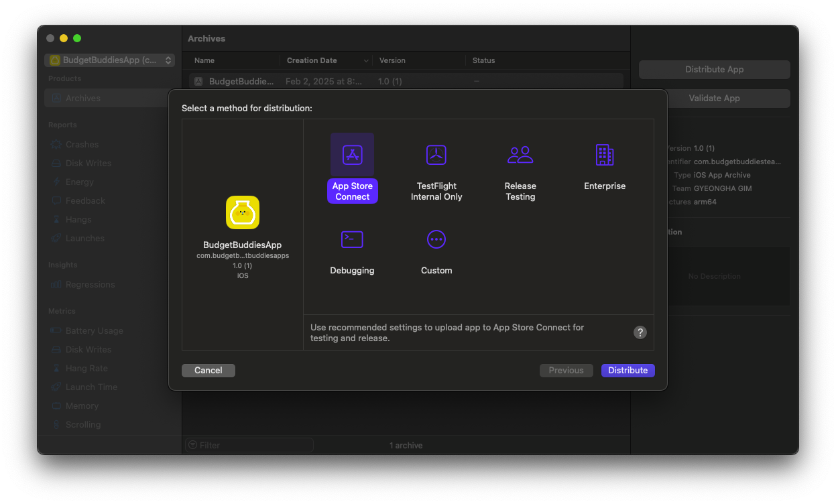Click the Battery Usage sidebar icon
836x504 pixels.
(56, 331)
